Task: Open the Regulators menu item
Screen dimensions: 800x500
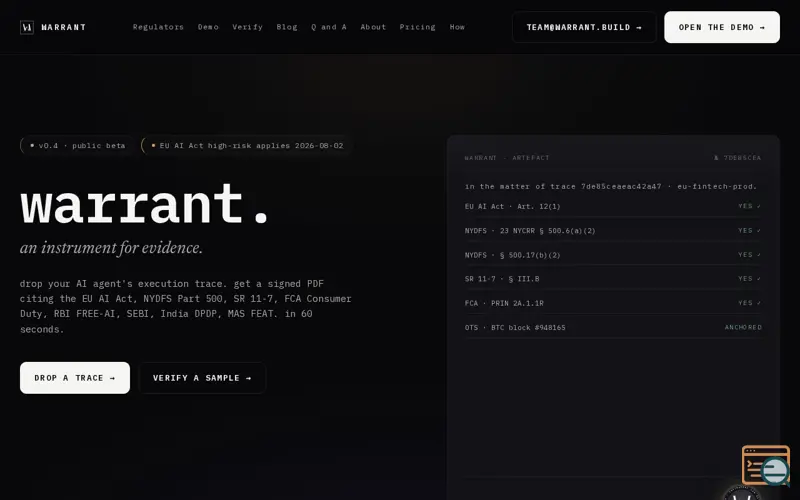Action: 158,27
